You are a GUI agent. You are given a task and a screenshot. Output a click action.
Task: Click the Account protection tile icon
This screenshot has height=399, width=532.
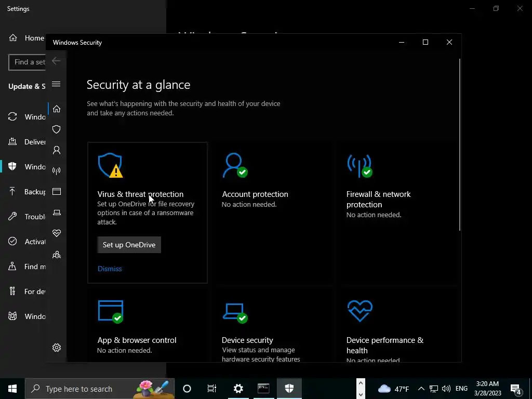pyautogui.click(x=235, y=165)
